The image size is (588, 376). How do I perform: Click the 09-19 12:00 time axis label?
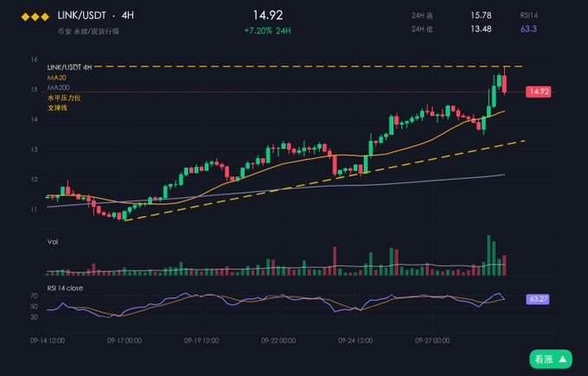pyautogui.click(x=201, y=341)
